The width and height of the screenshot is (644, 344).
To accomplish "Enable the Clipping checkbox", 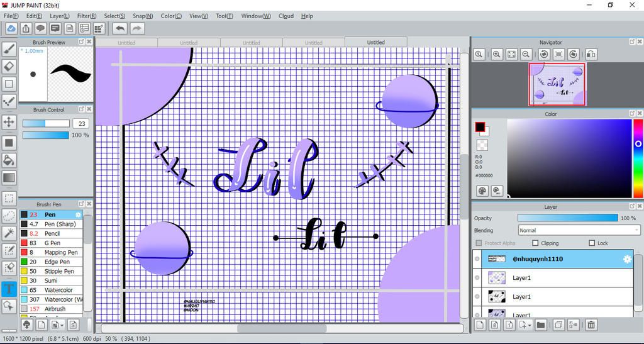I will pos(535,243).
